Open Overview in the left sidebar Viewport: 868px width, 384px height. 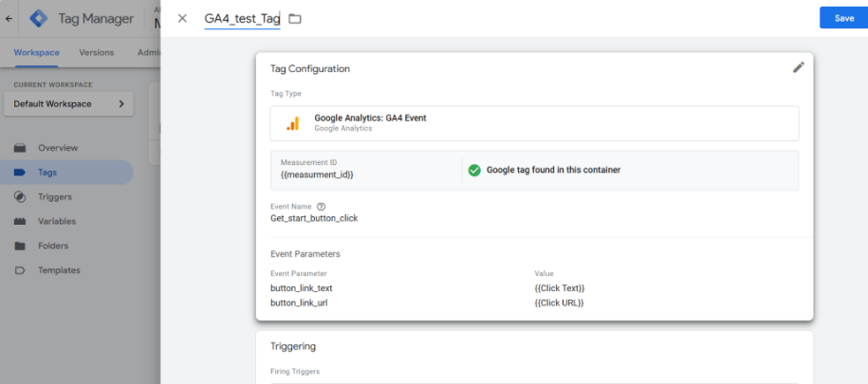pos(58,148)
